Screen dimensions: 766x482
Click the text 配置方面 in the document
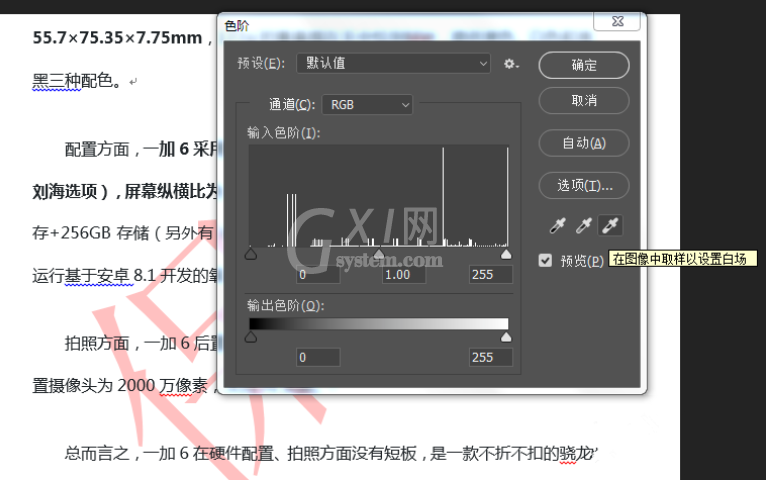pos(97,149)
